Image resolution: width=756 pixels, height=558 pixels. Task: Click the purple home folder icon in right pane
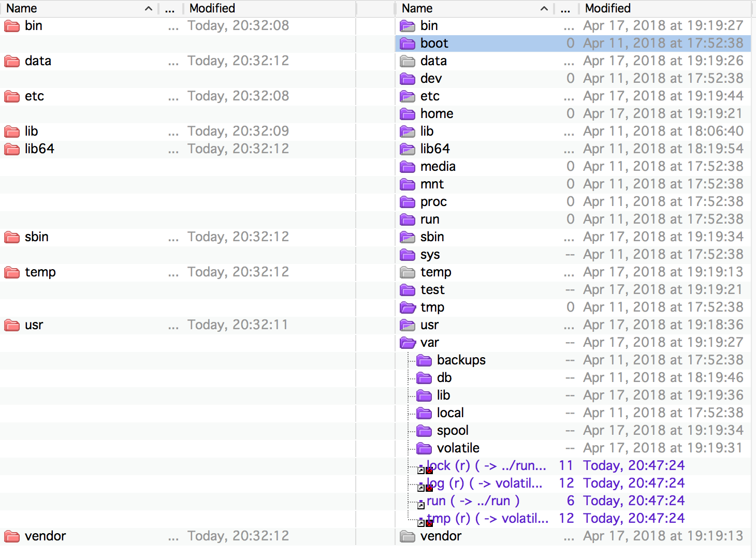click(x=408, y=114)
